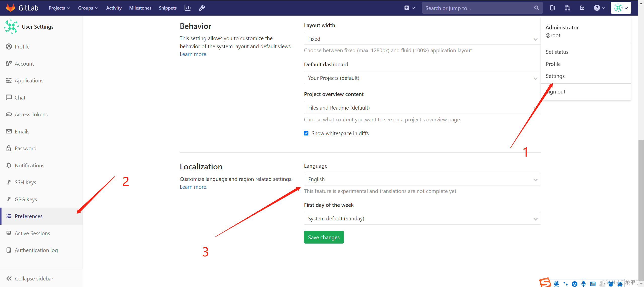Image resolution: width=644 pixels, height=287 pixels.
Task: Click the analytics bar chart icon
Action: pos(187,8)
